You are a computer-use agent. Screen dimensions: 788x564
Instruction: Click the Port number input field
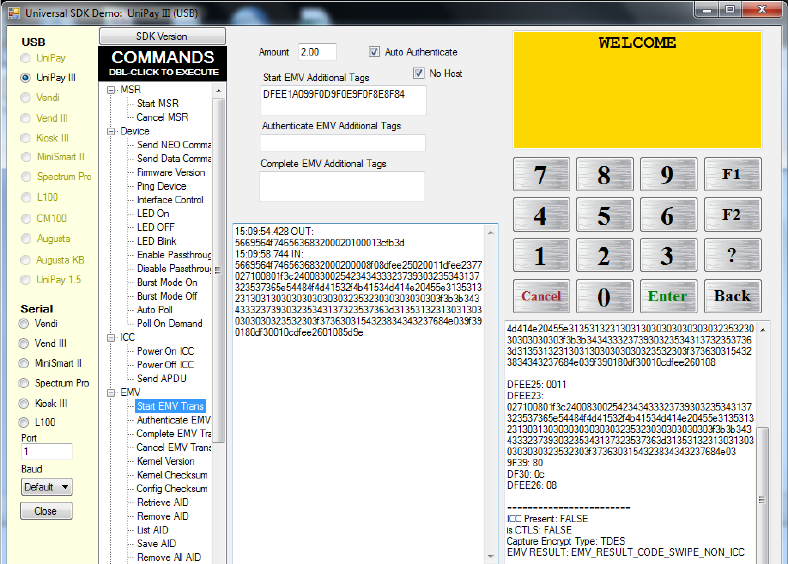click(46, 451)
